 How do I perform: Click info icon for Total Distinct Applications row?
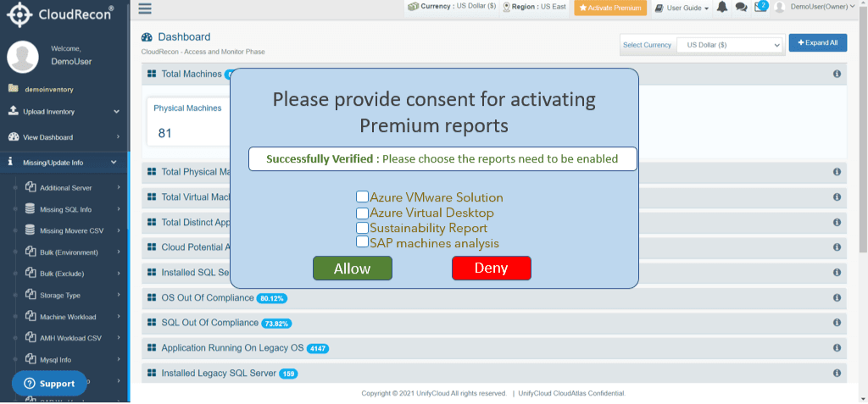click(x=837, y=223)
